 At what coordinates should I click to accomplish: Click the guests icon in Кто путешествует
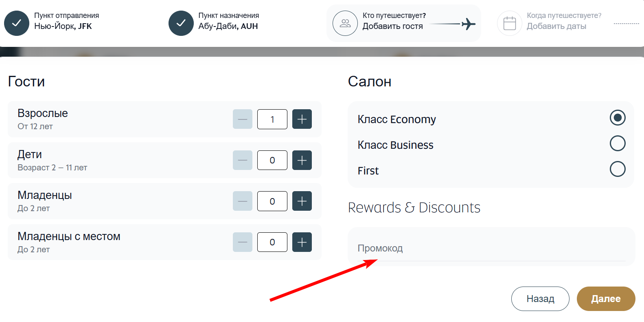point(345,23)
